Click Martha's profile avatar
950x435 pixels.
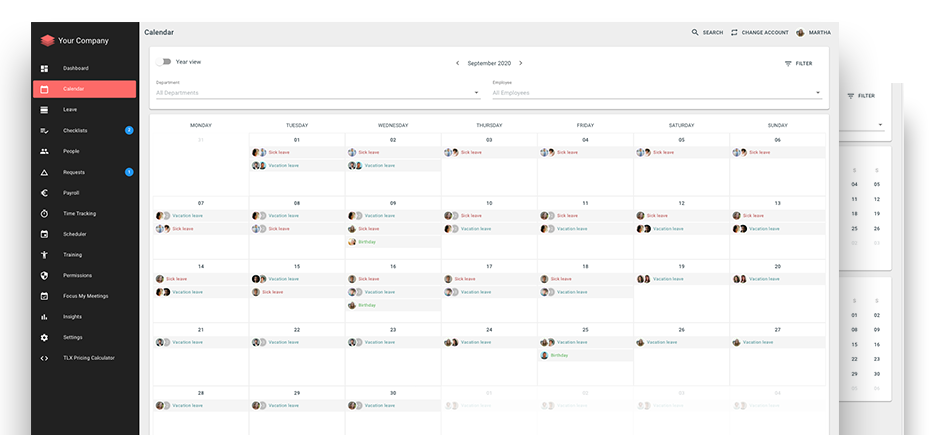click(x=800, y=33)
